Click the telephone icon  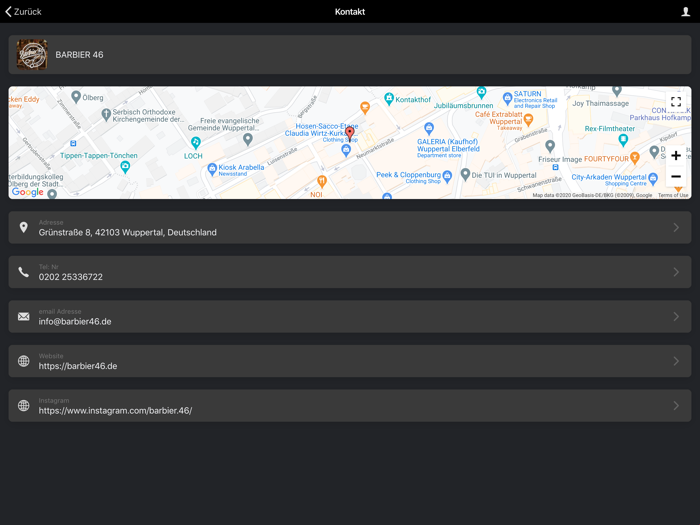(24, 272)
